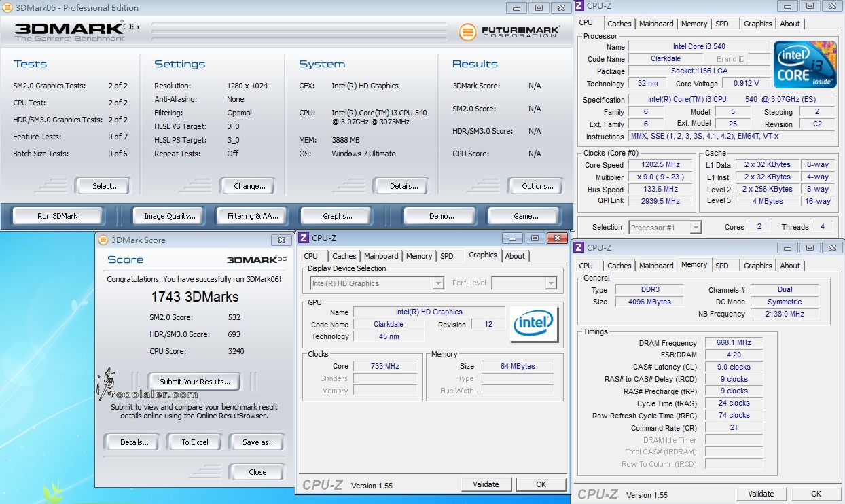Click the FSB:DRAM ratio value "4:20"
The height and width of the screenshot is (504, 845).
[734, 355]
